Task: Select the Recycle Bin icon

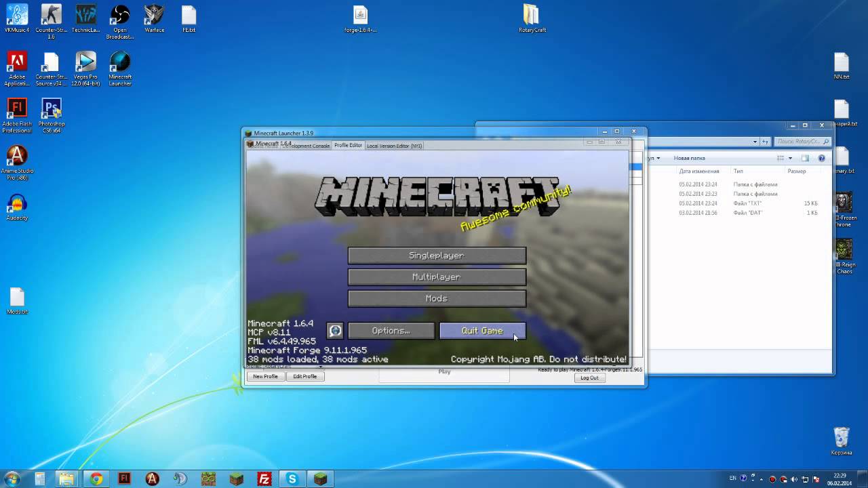Action: coord(841,441)
